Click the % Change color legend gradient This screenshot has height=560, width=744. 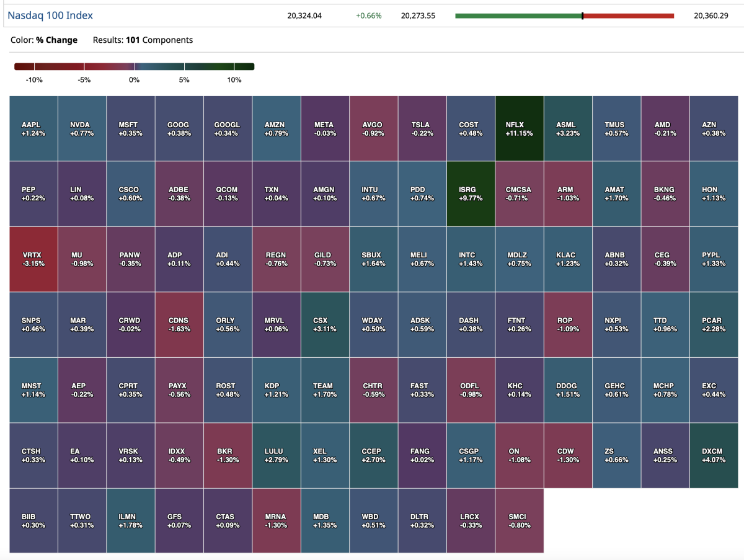[134, 67]
